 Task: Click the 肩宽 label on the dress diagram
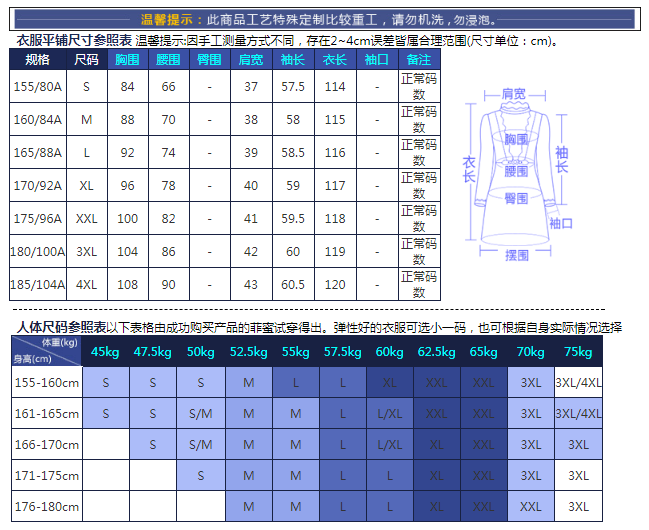(x=514, y=93)
